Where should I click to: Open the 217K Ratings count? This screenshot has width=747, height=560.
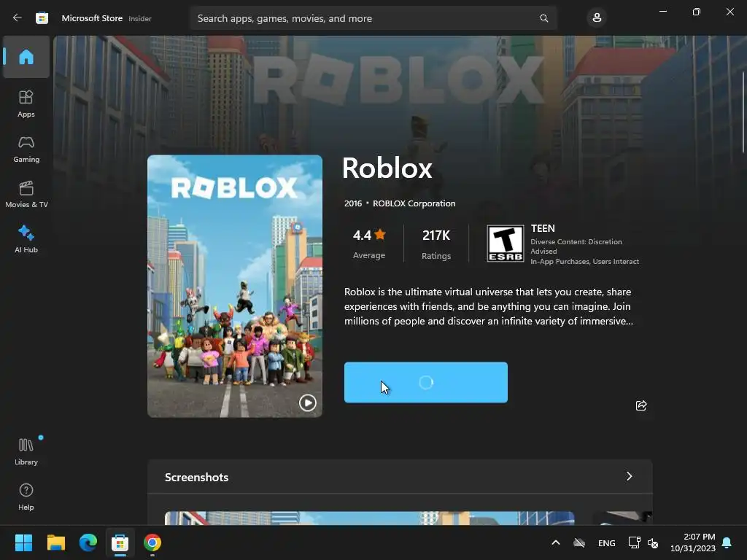(x=436, y=244)
